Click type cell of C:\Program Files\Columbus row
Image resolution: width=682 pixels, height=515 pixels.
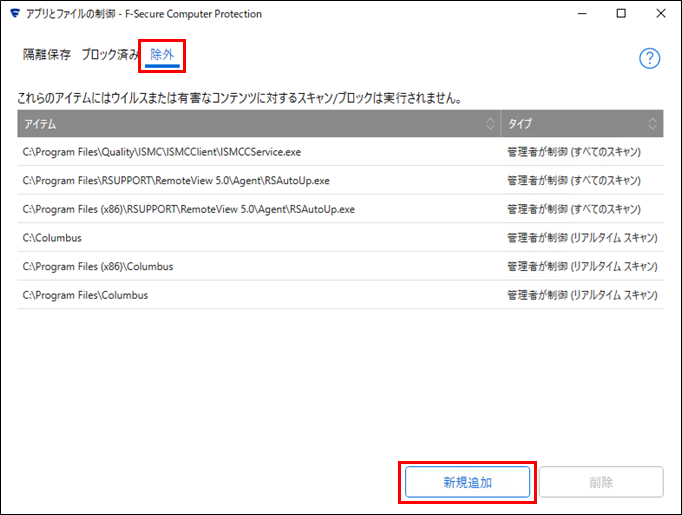(x=582, y=295)
